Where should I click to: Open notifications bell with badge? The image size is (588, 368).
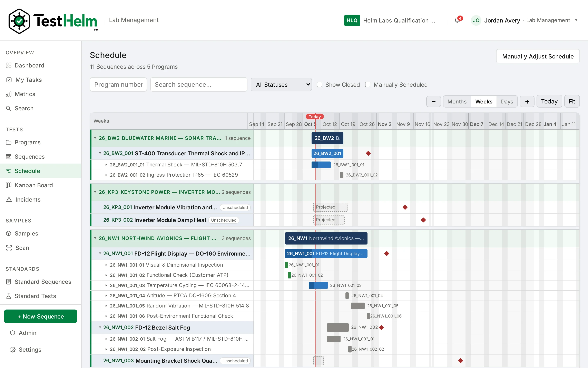(x=458, y=20)
